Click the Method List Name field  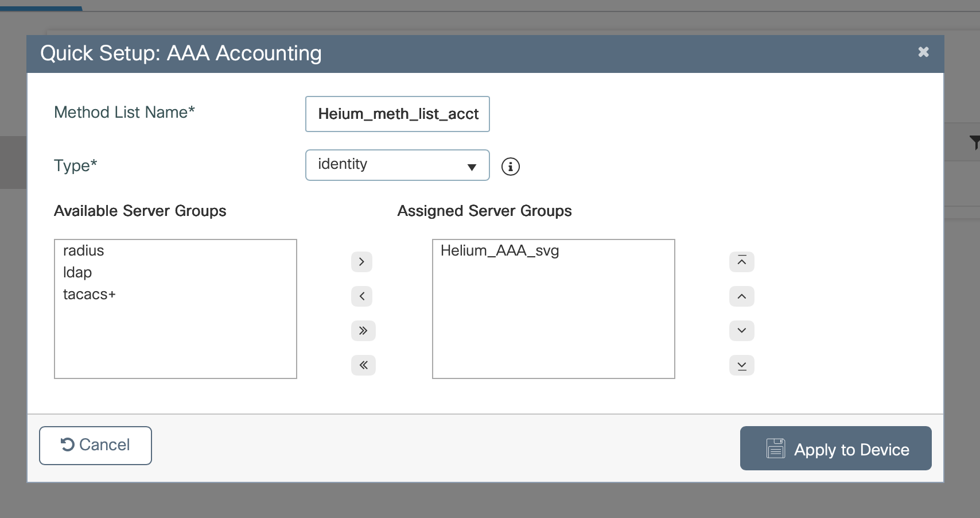tap(397, 114)
